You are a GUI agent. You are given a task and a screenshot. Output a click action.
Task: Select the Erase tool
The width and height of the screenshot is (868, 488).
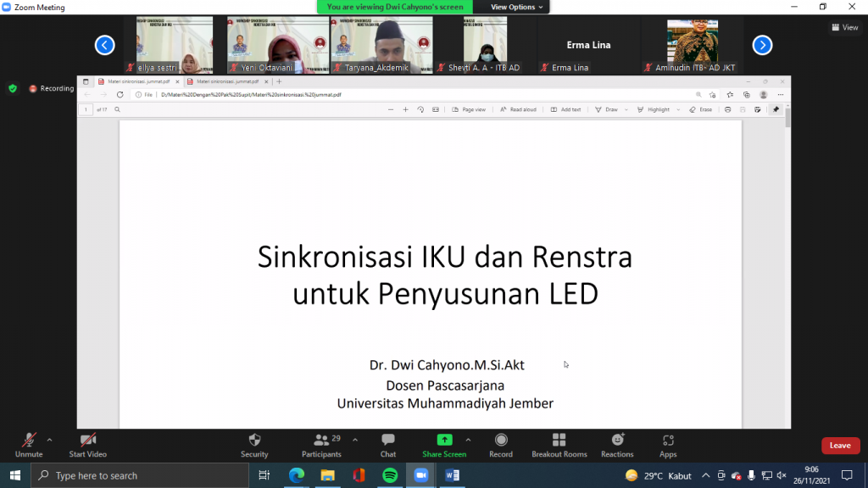pos(701,109)
